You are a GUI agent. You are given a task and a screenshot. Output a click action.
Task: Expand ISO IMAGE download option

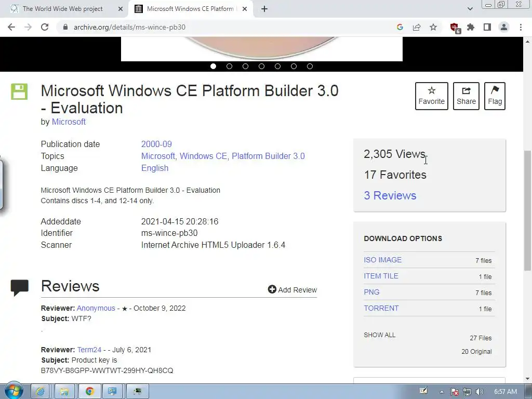click(x=382, y=260)
